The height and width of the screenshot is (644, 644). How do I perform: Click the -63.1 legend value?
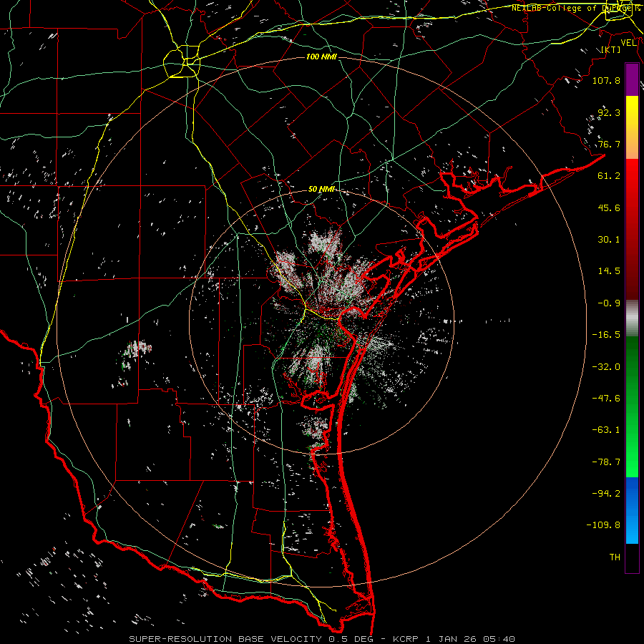tap(606, 430)
